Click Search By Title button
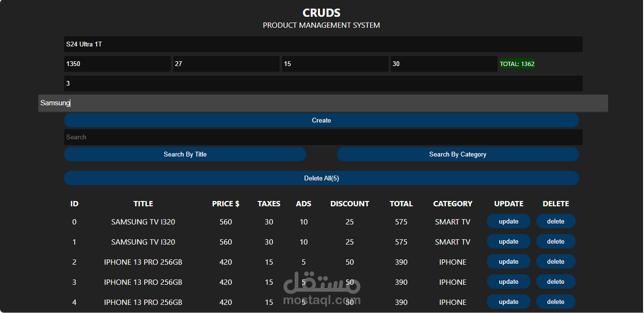 pyautogui.click(x=185, y=154)
